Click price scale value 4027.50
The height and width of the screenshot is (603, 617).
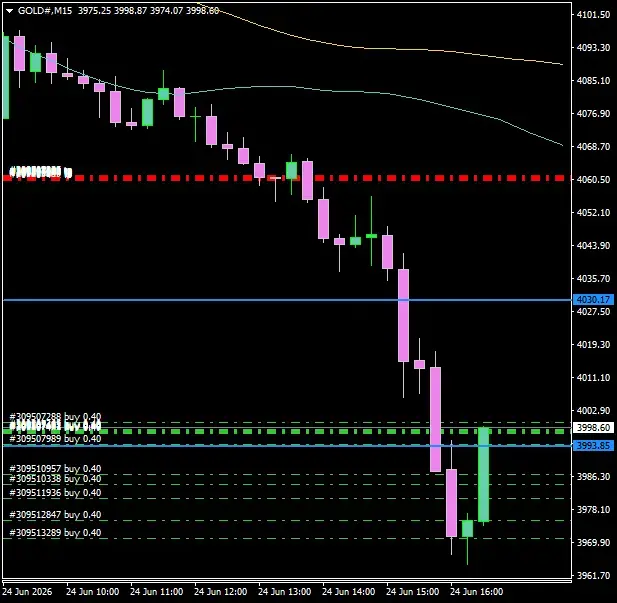[593, 312]
